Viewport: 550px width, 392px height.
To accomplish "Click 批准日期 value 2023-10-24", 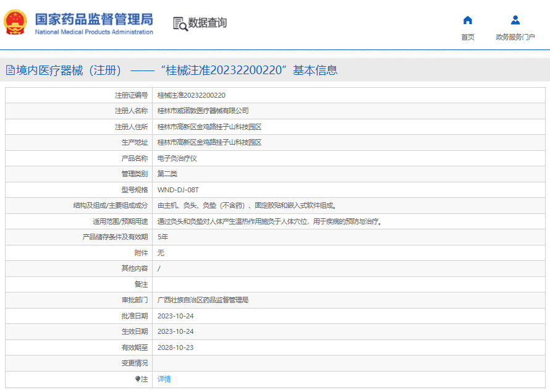I will [176, 316].
